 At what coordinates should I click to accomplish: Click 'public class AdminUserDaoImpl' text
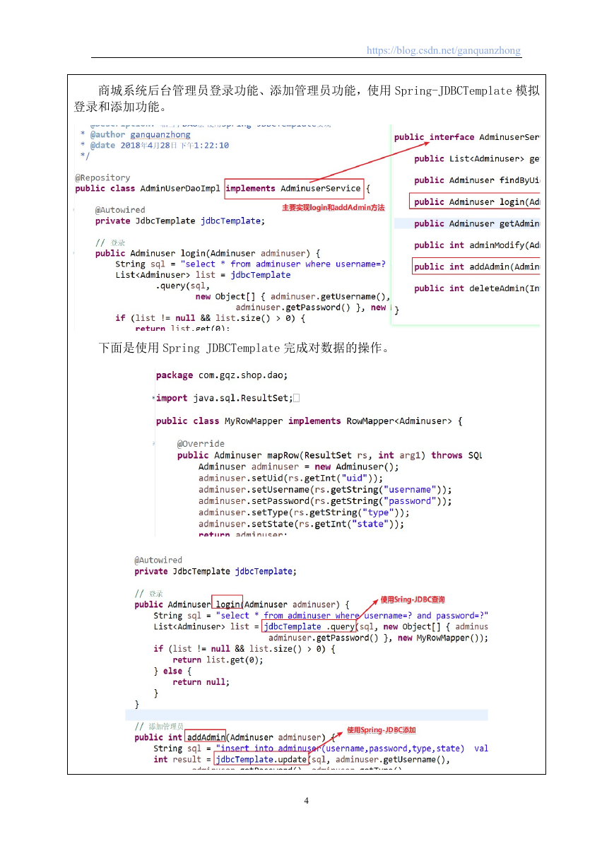pos(148,189)
